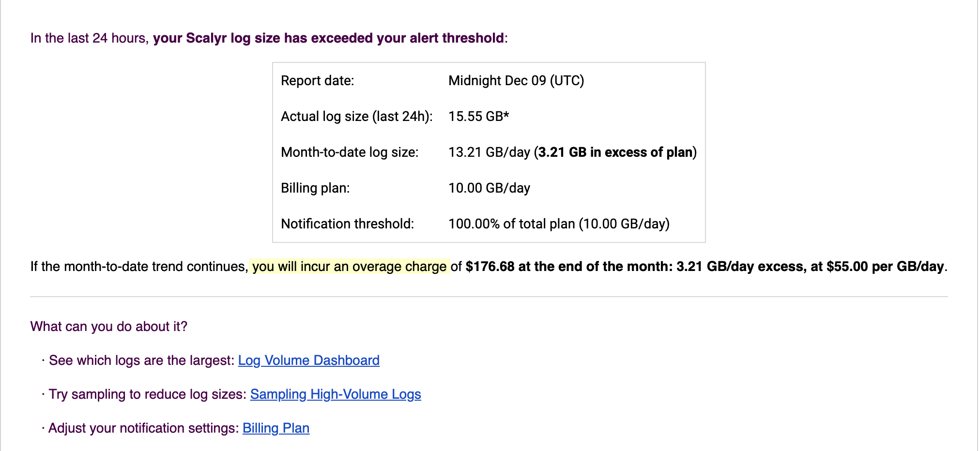This screenshot has height=451, width=980.
Task: Click the exceeded alert threshold heading
Action: tap(329, 38)
